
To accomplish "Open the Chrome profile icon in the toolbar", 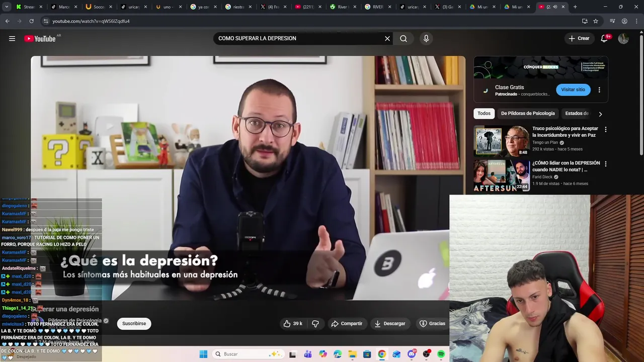I will [x=624, y=21].
